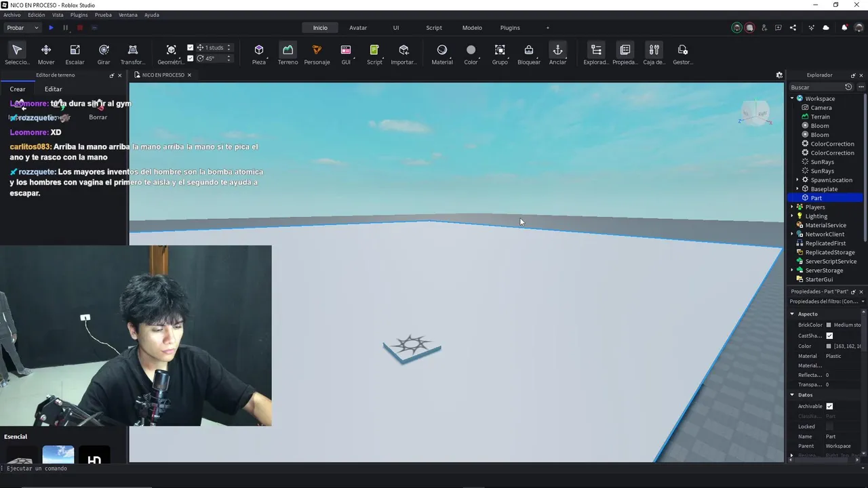Click the cloud publish icon

[826, 28]
